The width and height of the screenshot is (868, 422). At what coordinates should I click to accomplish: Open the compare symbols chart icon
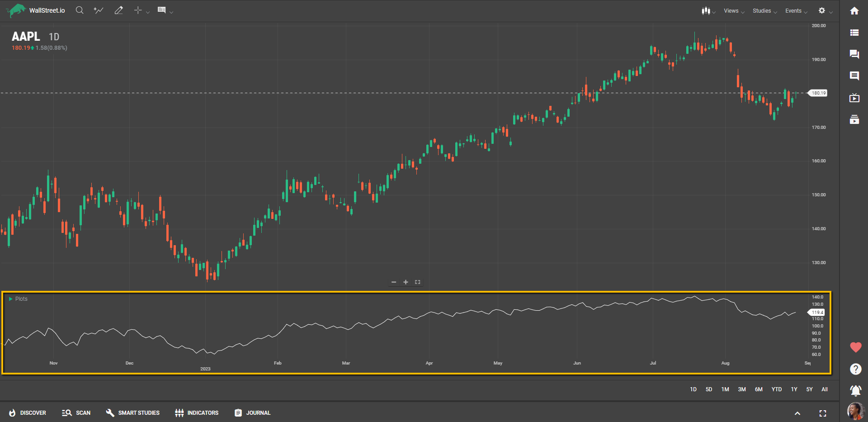[99, 10]
